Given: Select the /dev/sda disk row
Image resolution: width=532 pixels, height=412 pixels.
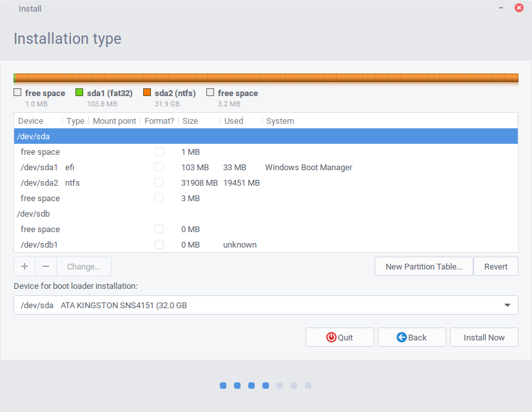Looking at the screenshot, I should coord(266,136).
